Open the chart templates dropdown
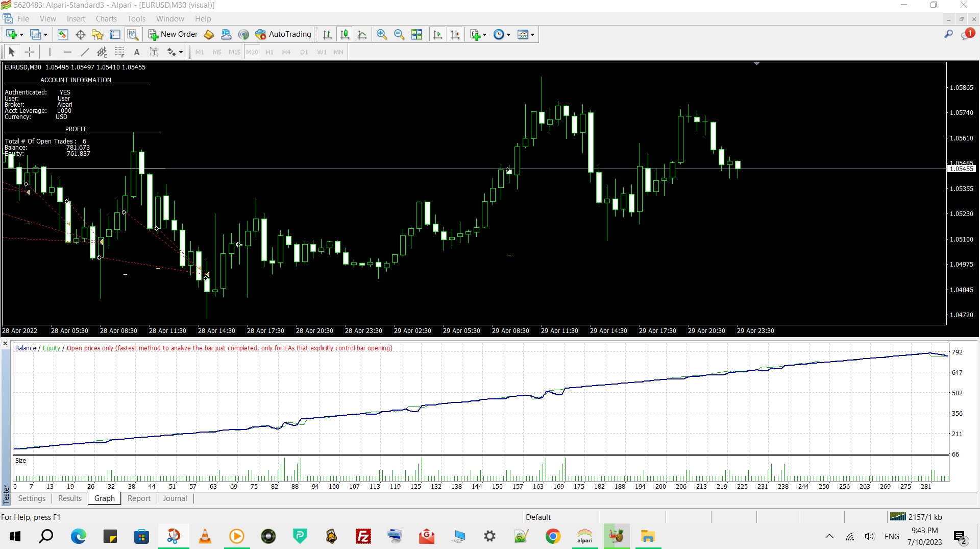The image size is (980, 549). (x=526, y=34)
